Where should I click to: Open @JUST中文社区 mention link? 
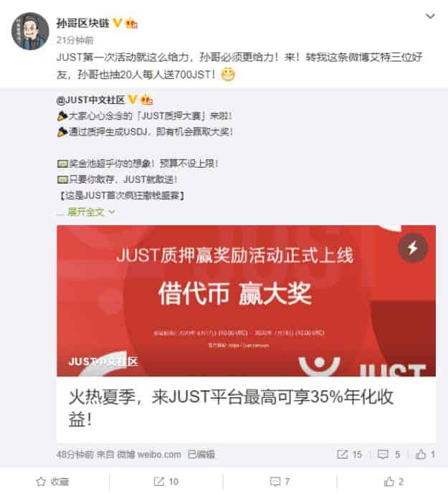tap(91, 100)
